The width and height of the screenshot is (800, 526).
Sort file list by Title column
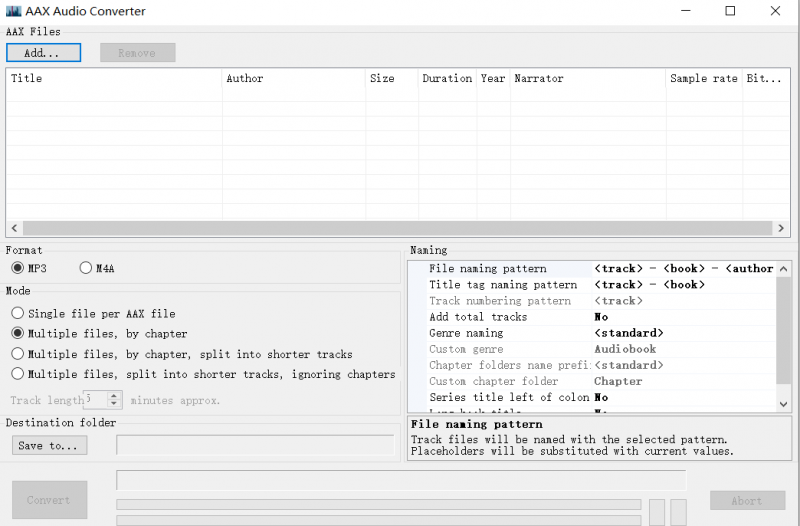114,79
